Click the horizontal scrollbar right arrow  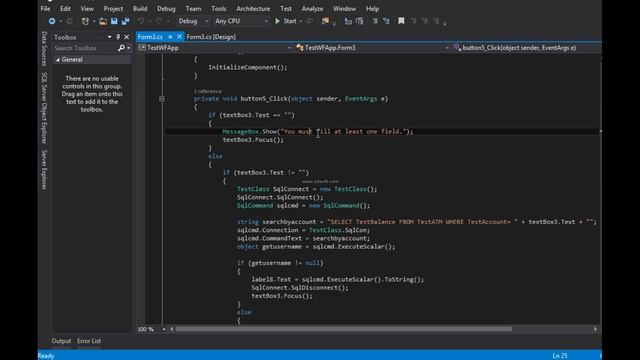coord(595,329)
